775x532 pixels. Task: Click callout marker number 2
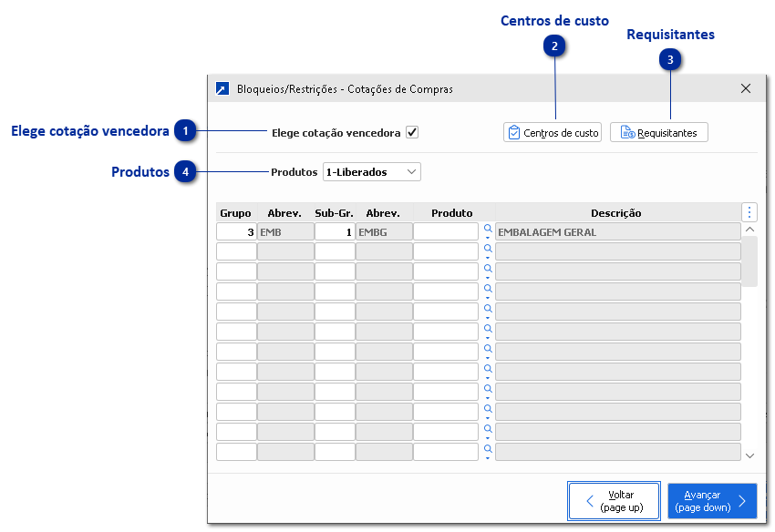click(x=555, y=45)
